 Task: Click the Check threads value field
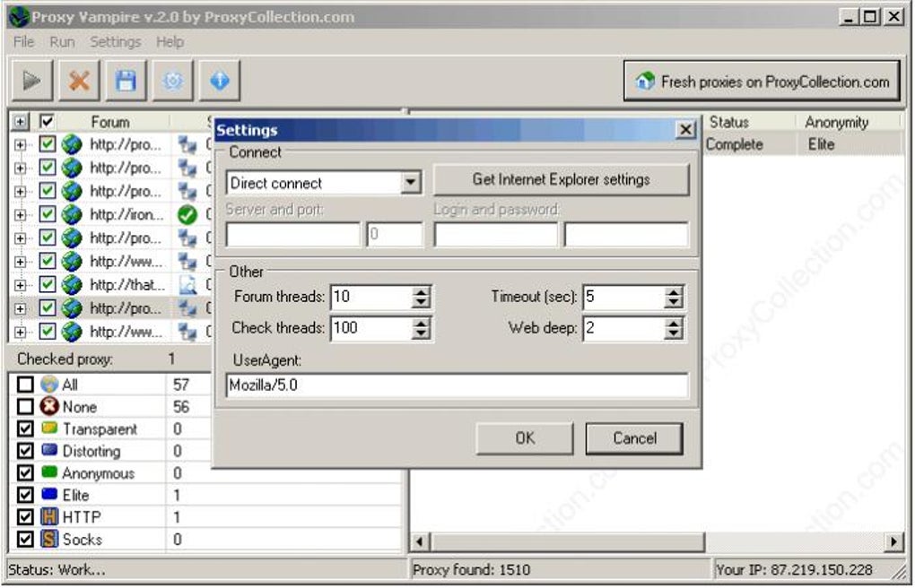(x=371, y=328)
